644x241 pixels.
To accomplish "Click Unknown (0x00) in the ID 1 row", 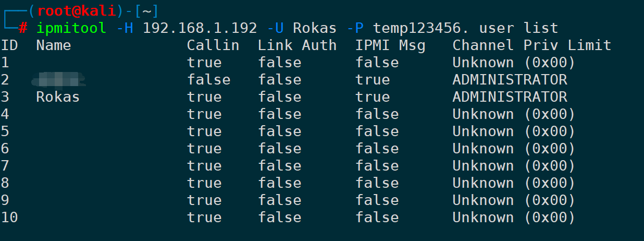I will 513,63.
